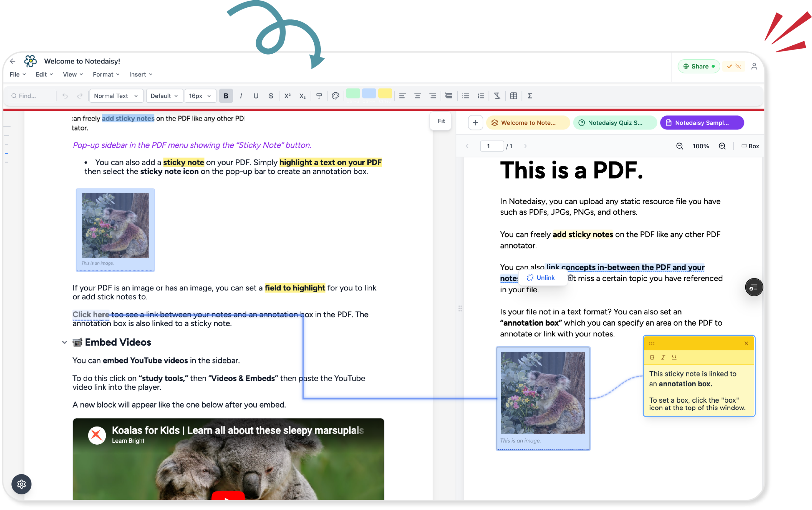The image size is (812, 510).
Task: Open the user account icon
Action: (754, 66)
